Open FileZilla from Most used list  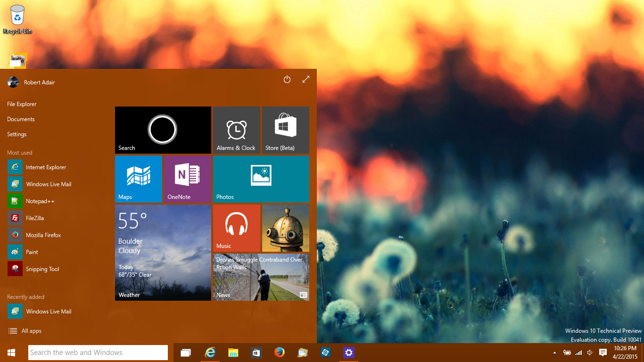coord(26,218)
